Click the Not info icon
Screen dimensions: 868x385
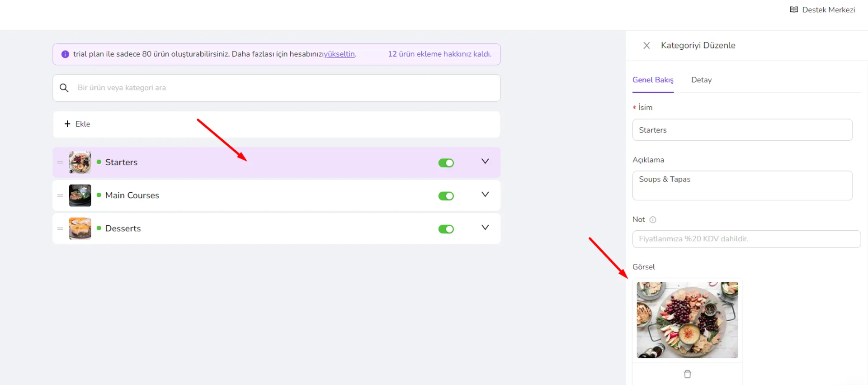[653, 220]
